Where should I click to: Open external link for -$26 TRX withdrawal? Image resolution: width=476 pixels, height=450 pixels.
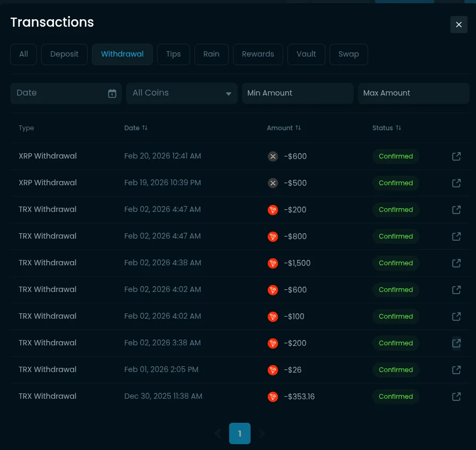click(x=456, y=370)
